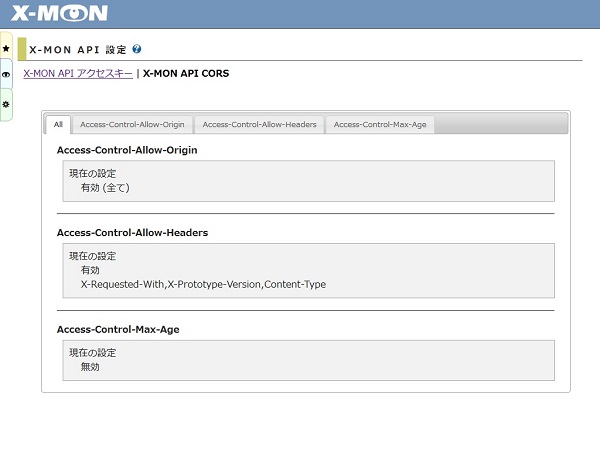Click 現在の設定 label under Max-Age

[x=93, y=353]
